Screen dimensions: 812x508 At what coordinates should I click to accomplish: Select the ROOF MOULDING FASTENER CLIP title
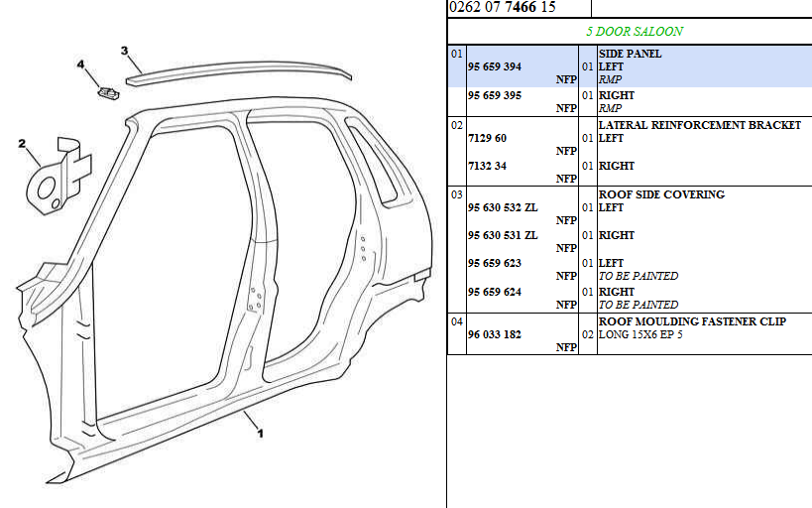coord(691,321)
